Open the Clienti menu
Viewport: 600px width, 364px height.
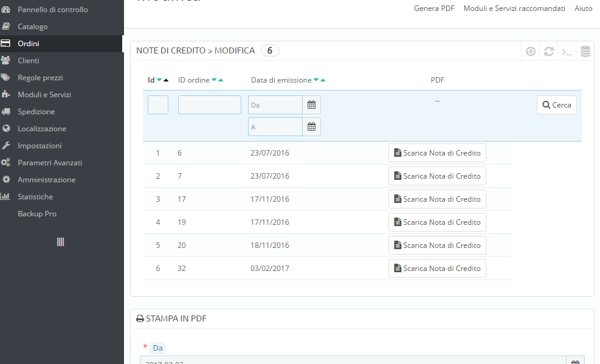pos(29,61)
